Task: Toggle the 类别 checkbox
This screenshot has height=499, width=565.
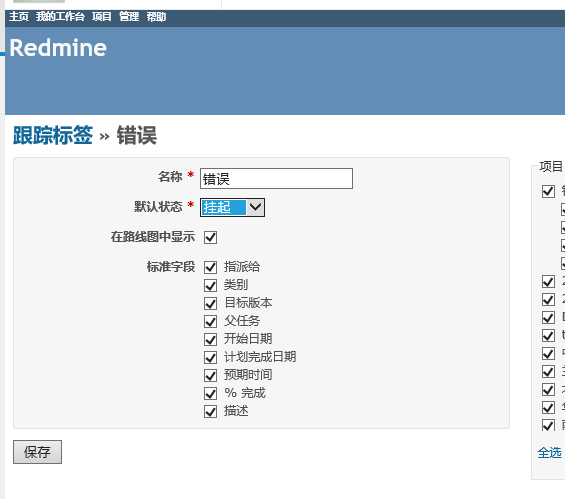Action: (210, 285)
